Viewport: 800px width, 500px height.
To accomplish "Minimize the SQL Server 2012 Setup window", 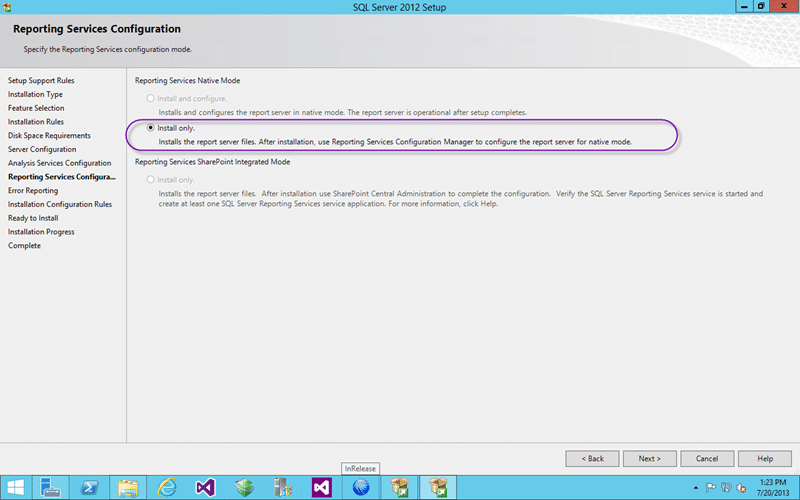I will 743,6.
